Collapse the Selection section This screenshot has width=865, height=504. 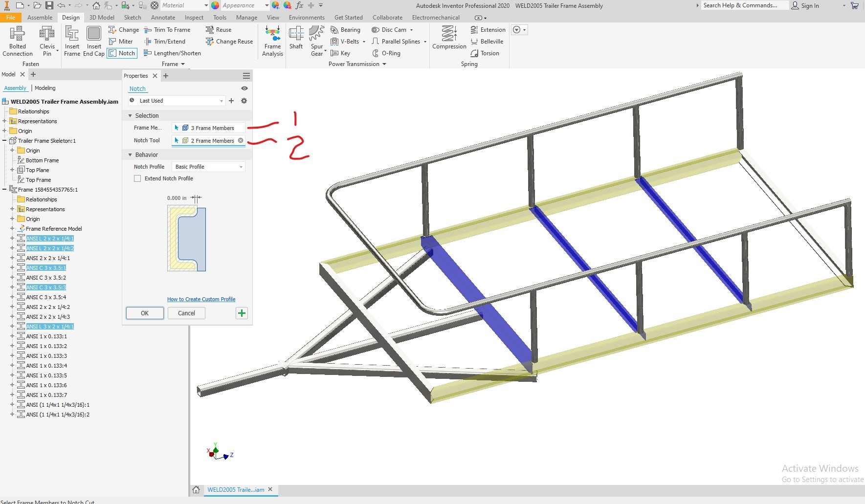click(130, 115)
